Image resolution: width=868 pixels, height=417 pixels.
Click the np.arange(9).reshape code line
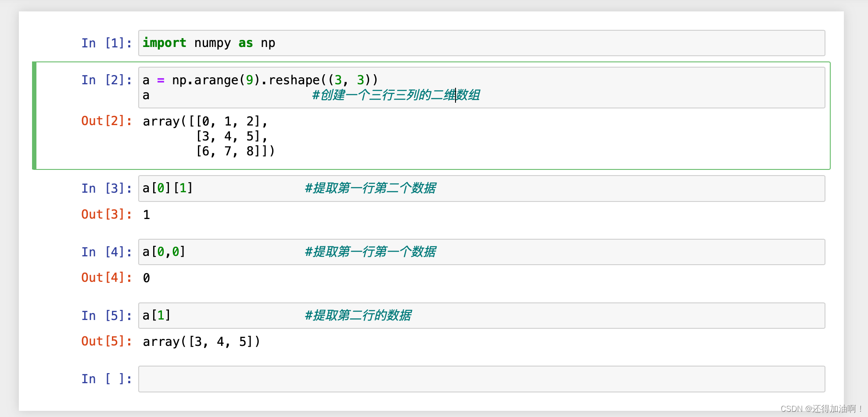(x=260, y=80)
